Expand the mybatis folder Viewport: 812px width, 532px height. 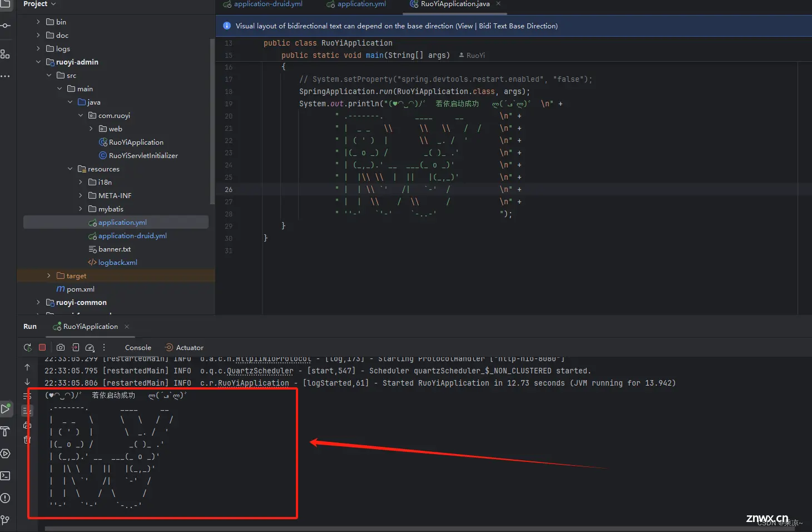[81, 209]
